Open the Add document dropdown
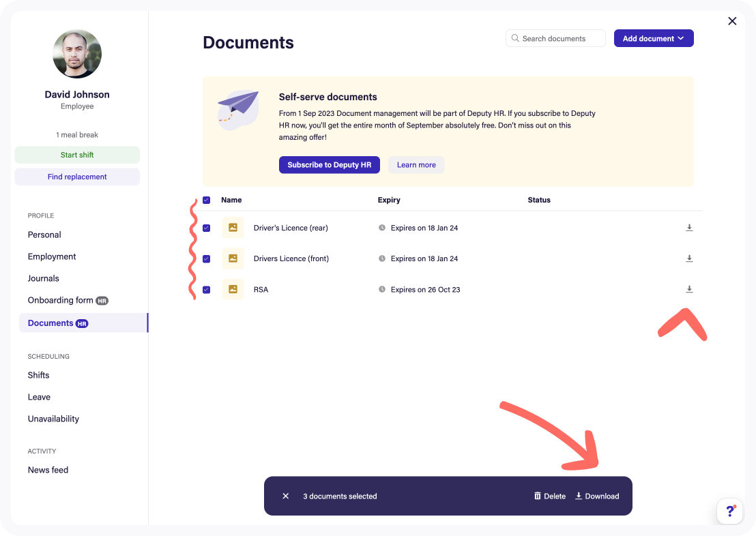This screenshot has height=536, width=756. (x=653, y=38)
